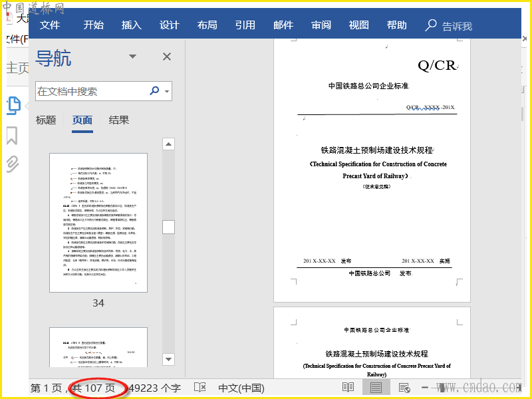The width and height of the screenshot is (532, 399).
Task: Click the blue documents icon in left sidebar
Action: click(14, 106)
